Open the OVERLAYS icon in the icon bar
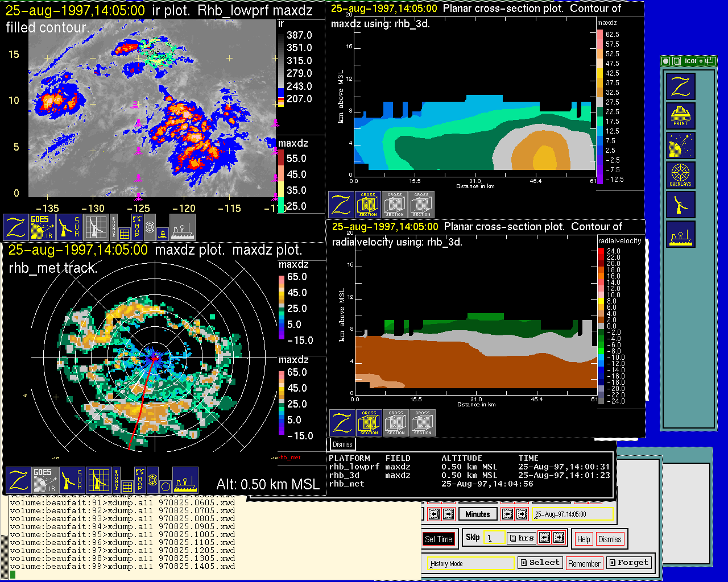728x582 pixels. tap(680, 176)
